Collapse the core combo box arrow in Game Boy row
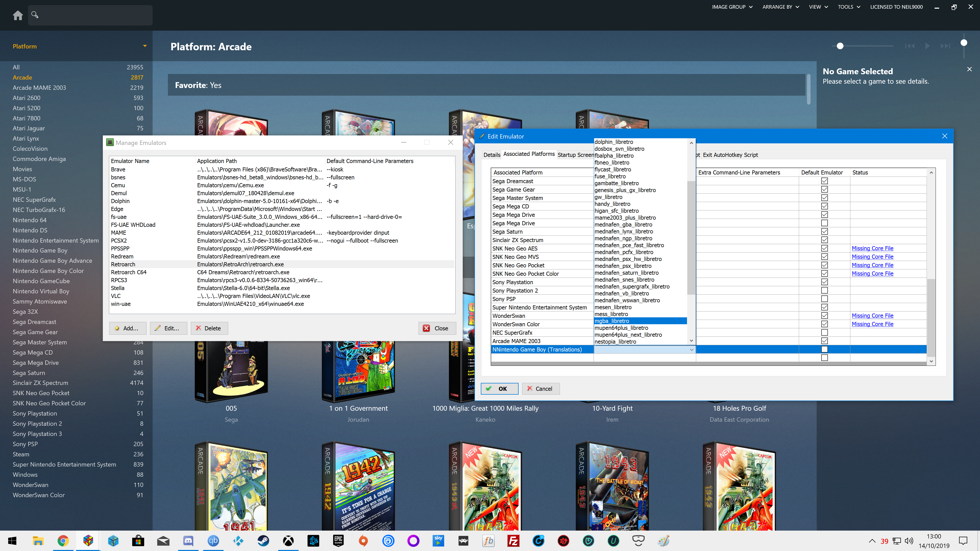Screen dimensions: 980x551 (691, 349)
